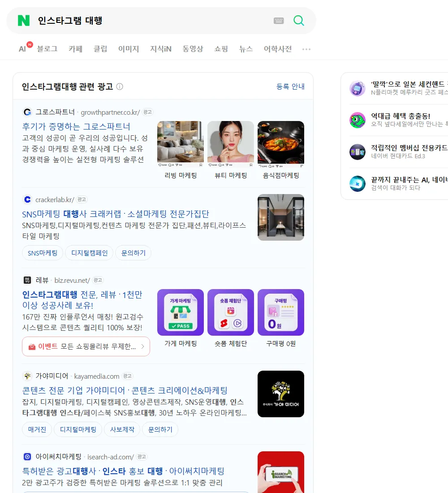The width and height of the screenshot is (448, 493).
Task: Click the card icon beside 적립적인 멤버십 전용카드
Action: click(x=358, y=152)
